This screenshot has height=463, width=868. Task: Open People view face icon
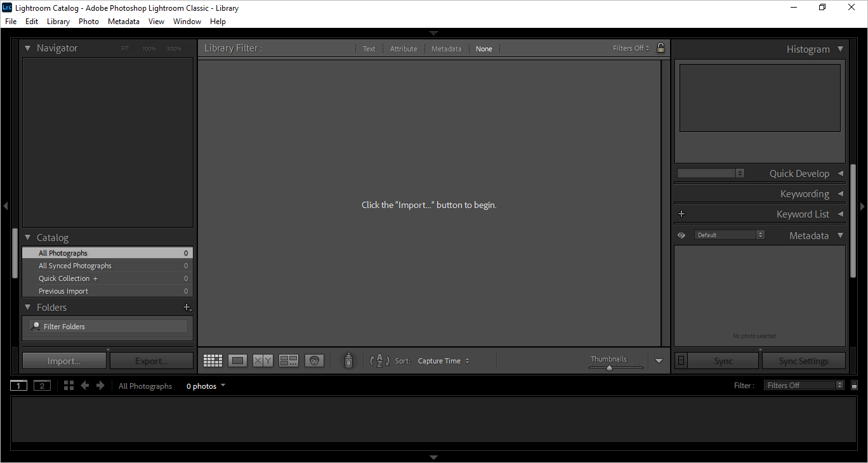[x=314, y=361]
